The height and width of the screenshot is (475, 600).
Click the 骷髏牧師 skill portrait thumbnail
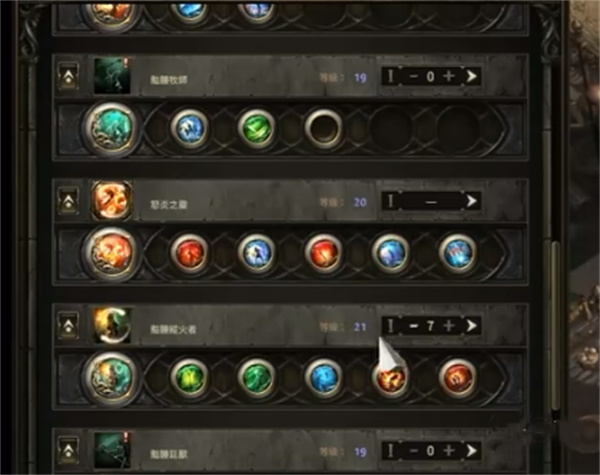coord(112,76)
